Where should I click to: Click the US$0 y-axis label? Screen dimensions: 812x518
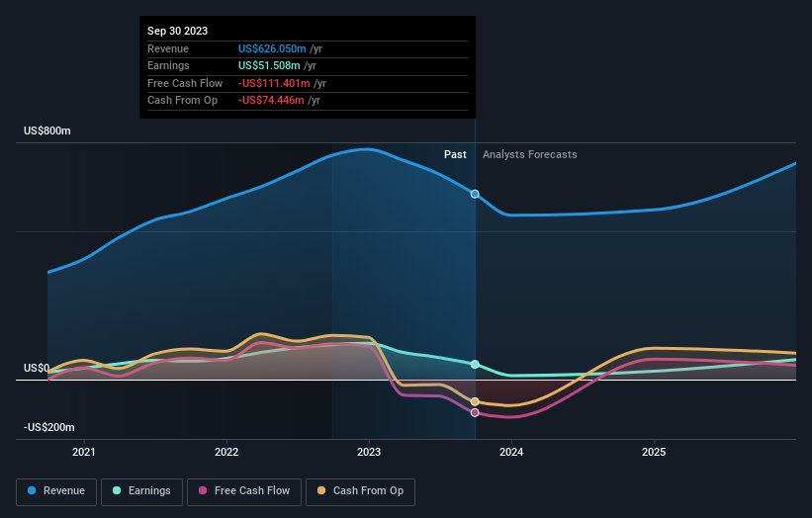(37, 368)
